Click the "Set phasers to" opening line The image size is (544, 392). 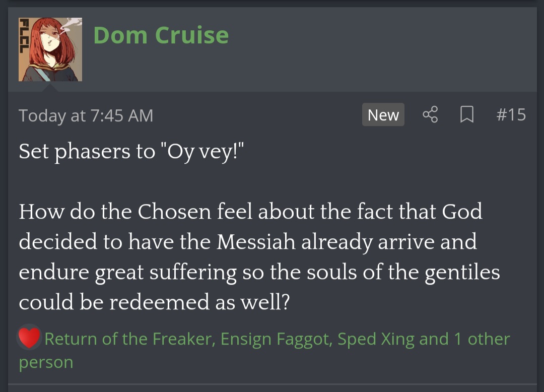pos(87,151)
